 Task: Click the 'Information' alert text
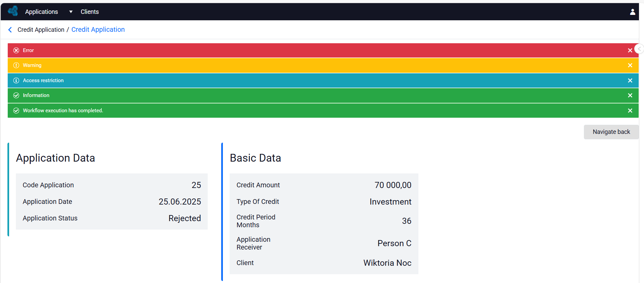point(36,95)
